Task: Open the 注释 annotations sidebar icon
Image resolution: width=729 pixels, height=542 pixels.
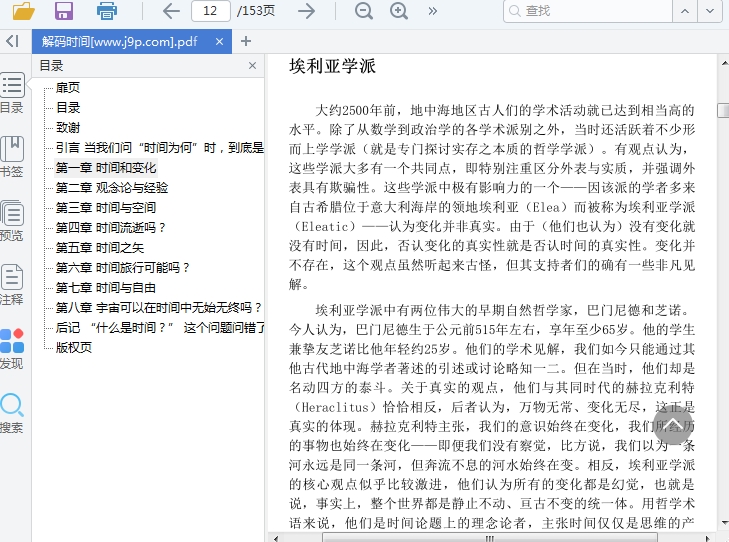Action: (x=12, y=284)
